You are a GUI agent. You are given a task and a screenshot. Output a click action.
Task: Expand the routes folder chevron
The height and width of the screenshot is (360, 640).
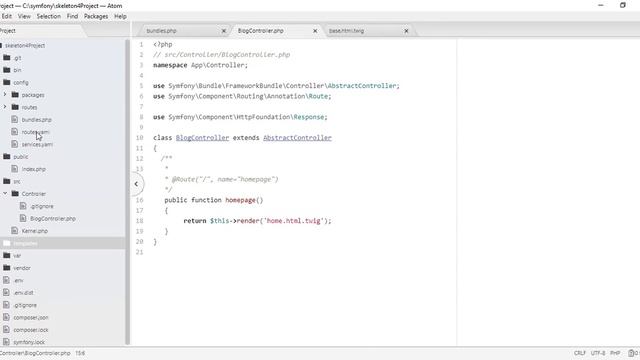click(x=5, y=107)
